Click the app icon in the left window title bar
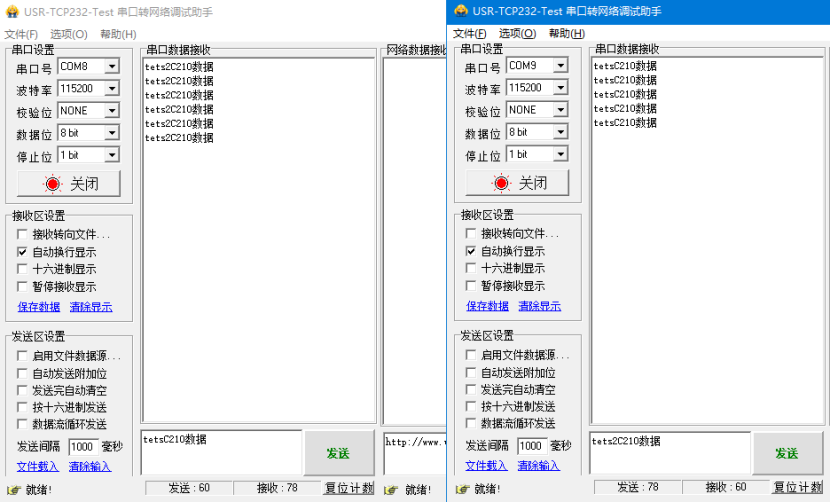The image size is (830, 502). point(12,12)
